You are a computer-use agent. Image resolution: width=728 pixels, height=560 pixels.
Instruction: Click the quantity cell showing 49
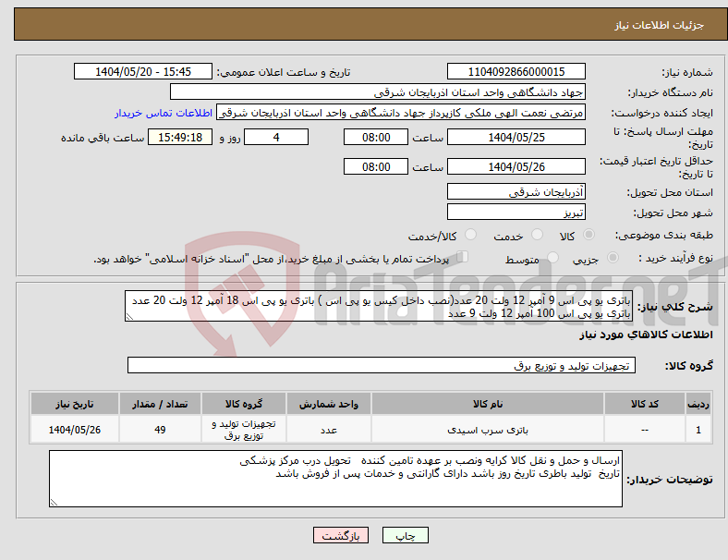160,430
